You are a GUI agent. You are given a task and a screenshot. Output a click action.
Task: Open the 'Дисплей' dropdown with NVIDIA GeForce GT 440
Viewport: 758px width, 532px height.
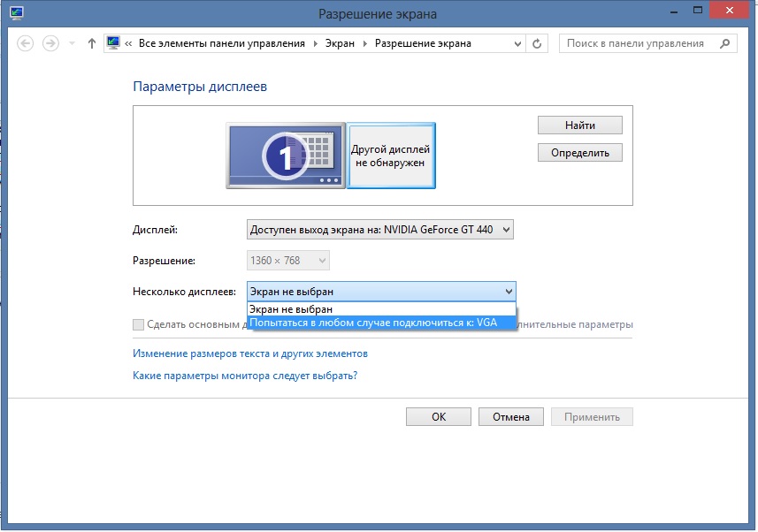pos(380,230)
